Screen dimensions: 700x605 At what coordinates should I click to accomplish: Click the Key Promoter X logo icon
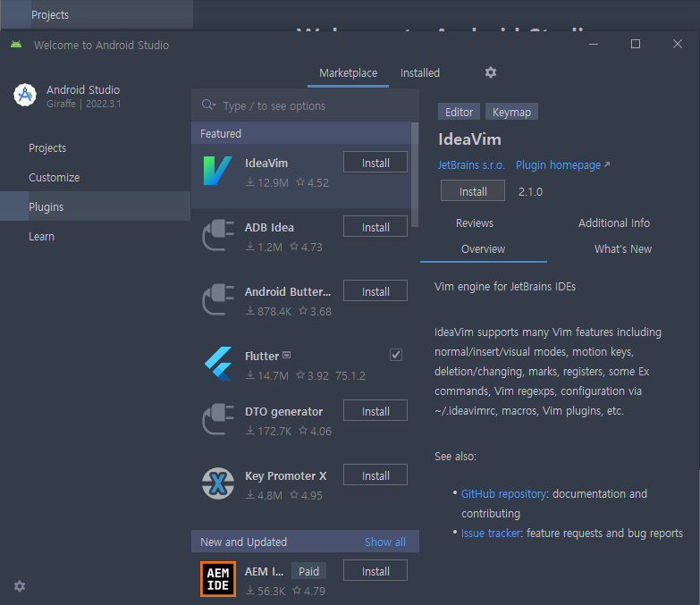coord(218,483)
